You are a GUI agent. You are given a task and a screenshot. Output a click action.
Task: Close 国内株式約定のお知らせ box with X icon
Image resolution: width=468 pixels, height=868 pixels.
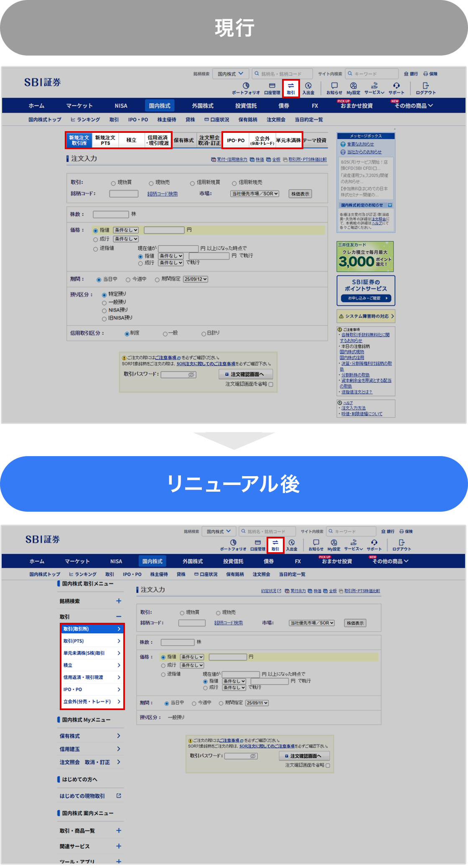click(390, 205)
